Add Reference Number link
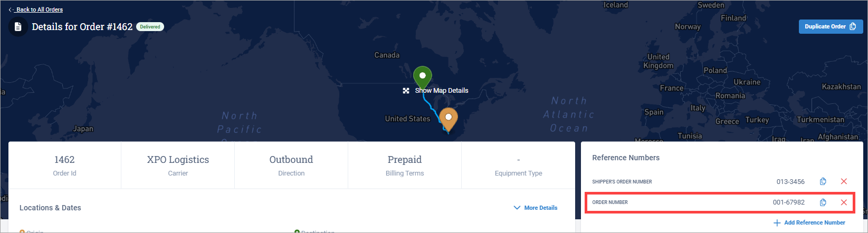Image resolution: width=868 pixels, height=233 pixels. (814, 222)
